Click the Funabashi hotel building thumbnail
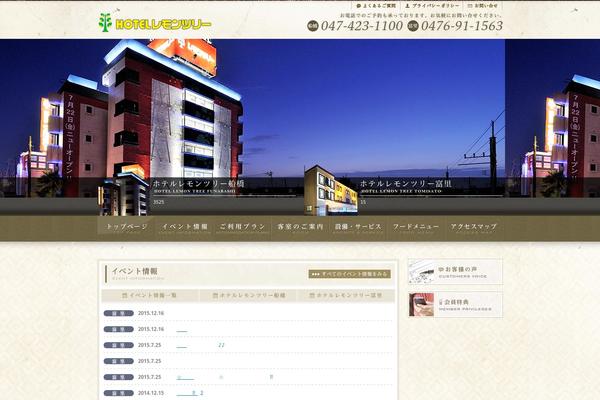600x400 pixels. point(123,190)
